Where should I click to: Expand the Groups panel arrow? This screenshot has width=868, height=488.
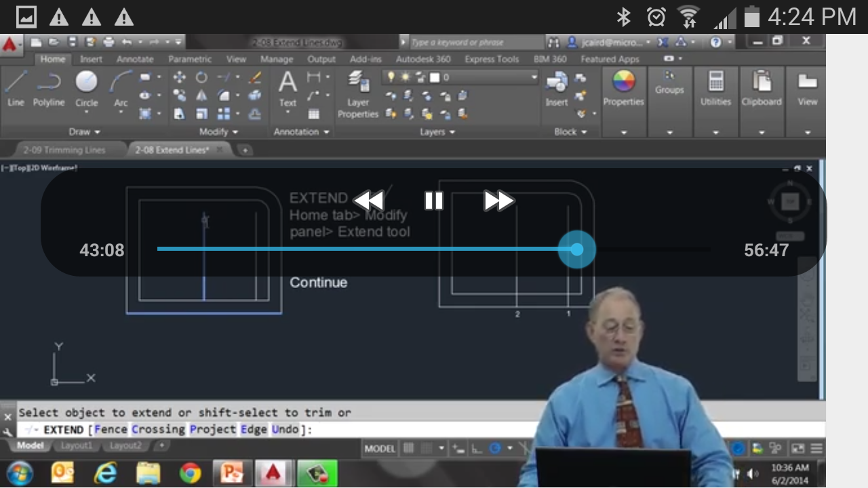[669, 132]
